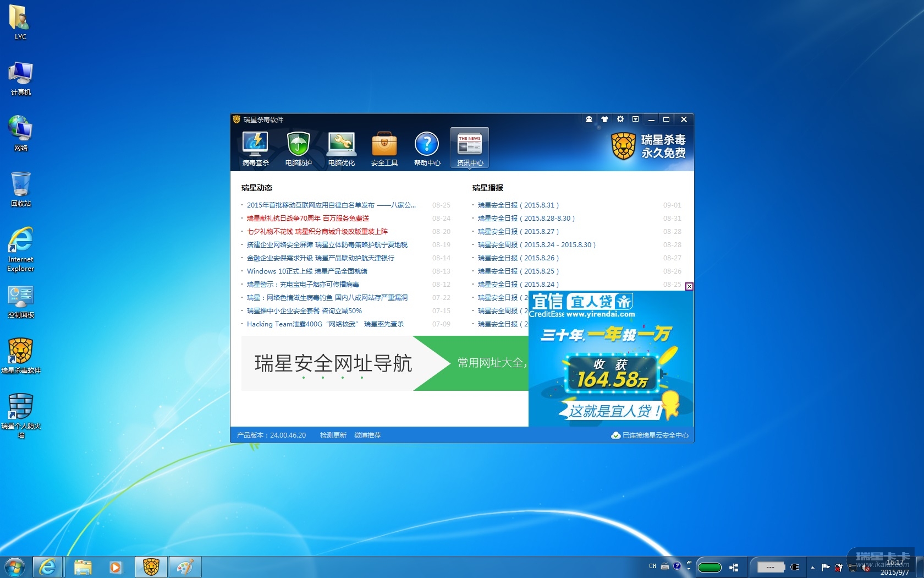924x578 pixels.
Task: Click the 瑞星安全网址导航 banner
Action: click(x=333, y=363)
